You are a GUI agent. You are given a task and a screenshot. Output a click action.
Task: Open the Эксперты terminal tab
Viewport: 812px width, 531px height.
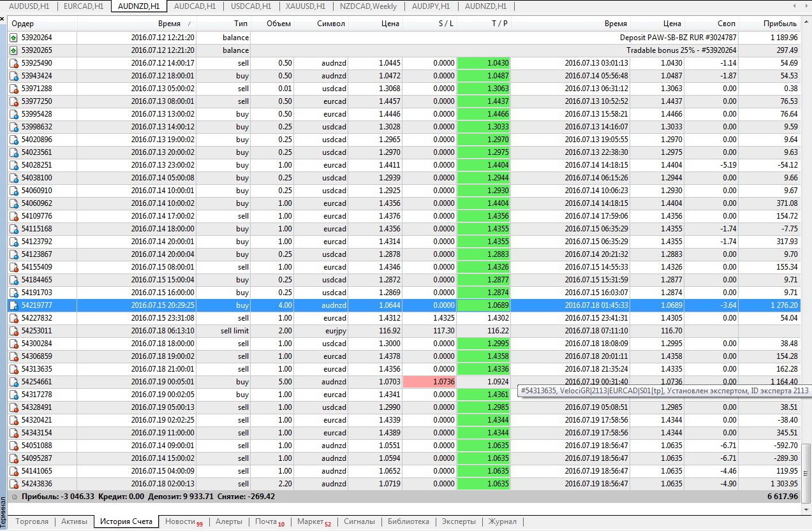pos(459,521)
